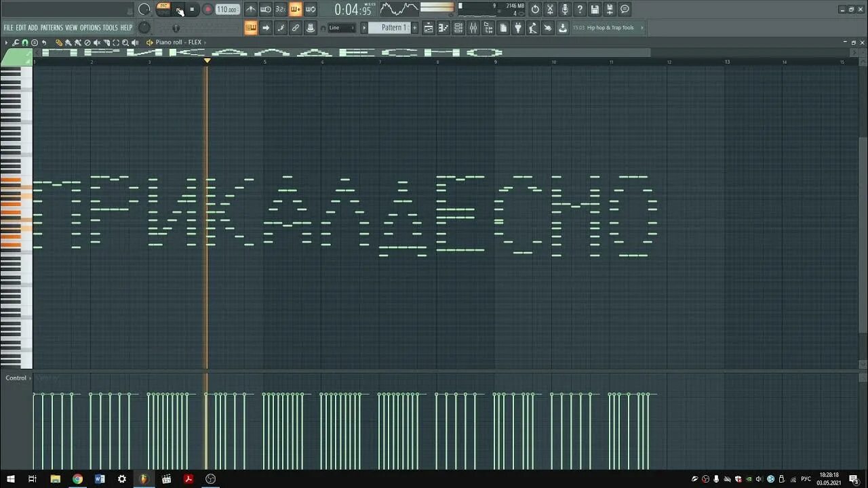The image size is (868, 488).
Task: Toggle the metronome icon
Action: pyautogui.click(x=251, y=9)
